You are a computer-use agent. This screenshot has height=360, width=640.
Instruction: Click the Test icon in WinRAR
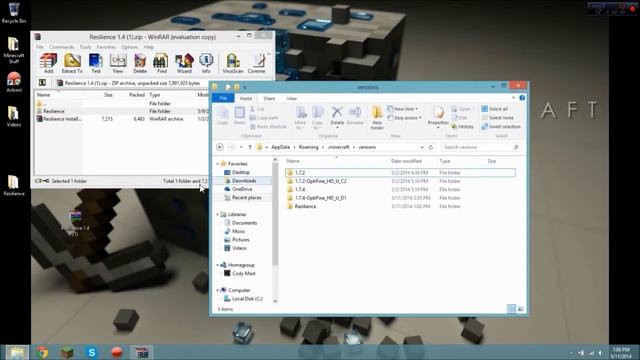point(96,63)
